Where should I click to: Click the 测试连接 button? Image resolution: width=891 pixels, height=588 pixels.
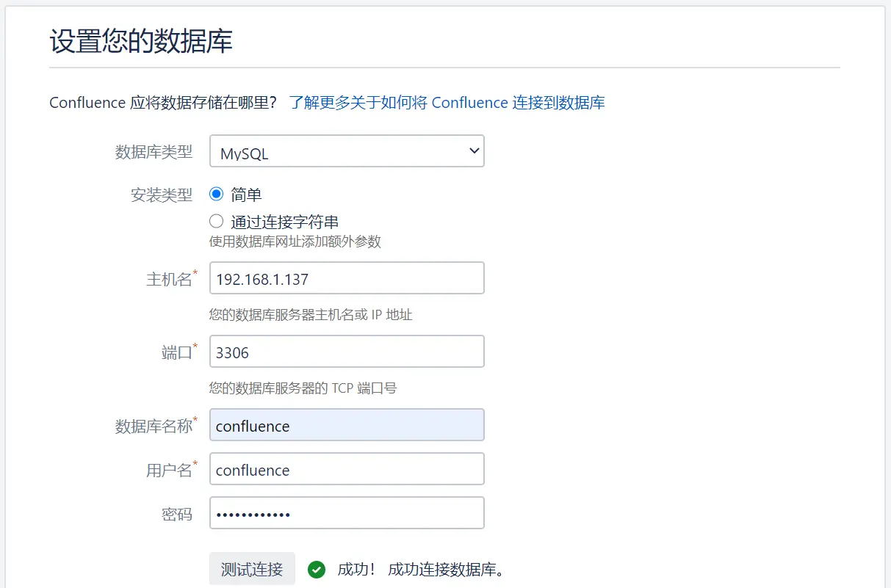[252, 569]
